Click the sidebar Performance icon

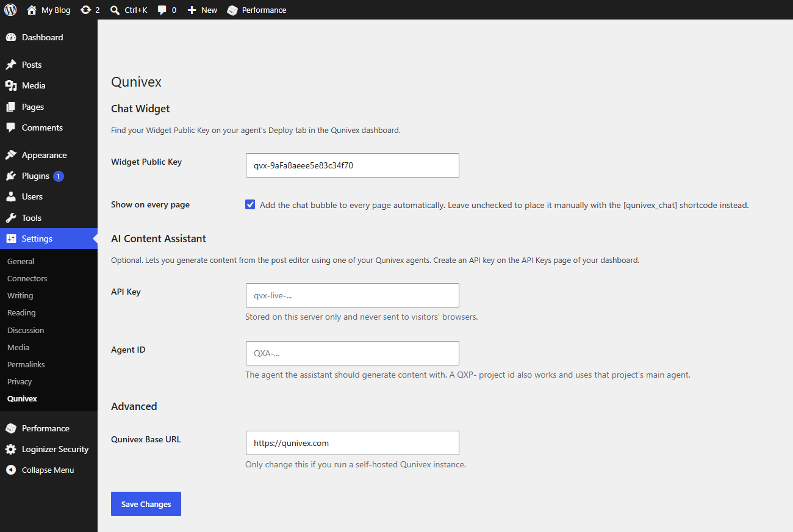click(11, 428)
